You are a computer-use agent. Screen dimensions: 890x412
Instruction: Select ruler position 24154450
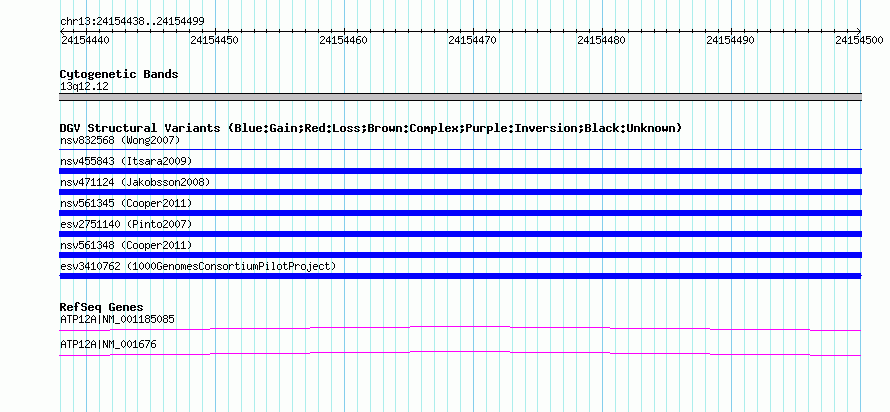click(x=215, y=40)
